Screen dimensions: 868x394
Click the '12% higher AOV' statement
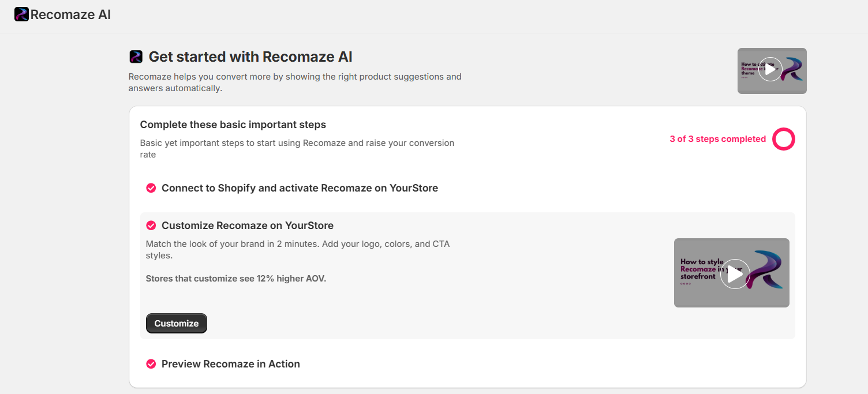click(x=235, y=279)
